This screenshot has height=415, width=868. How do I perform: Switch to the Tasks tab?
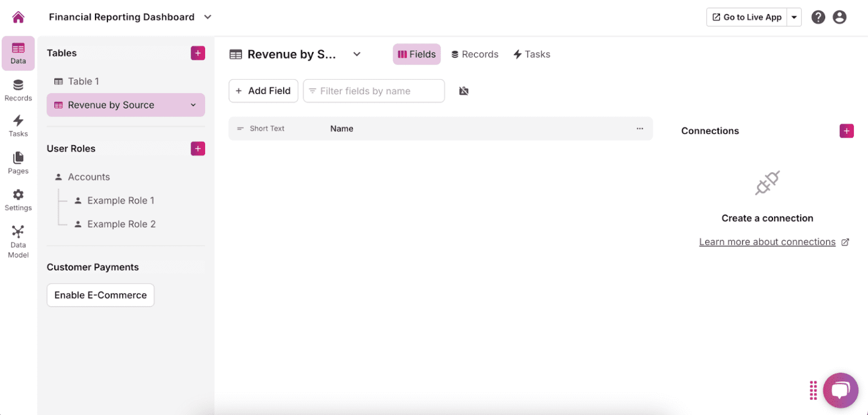531,54
